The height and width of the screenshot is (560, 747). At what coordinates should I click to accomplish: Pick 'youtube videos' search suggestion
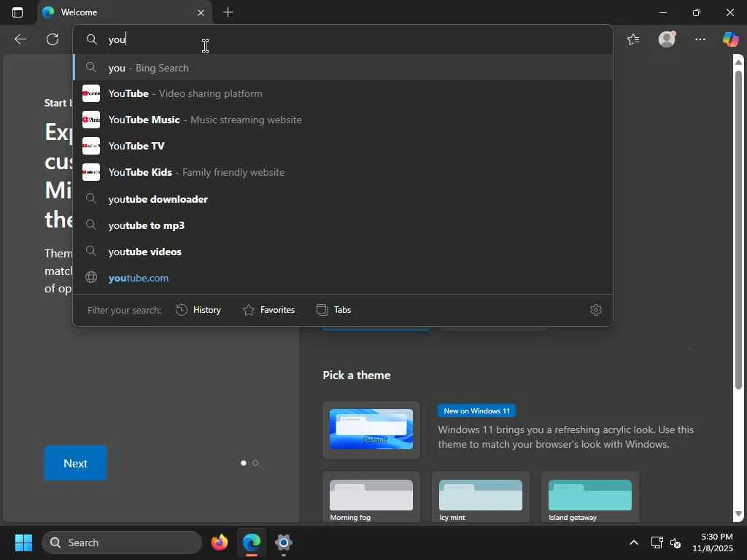pyautogui.click(x=343, y=252)
